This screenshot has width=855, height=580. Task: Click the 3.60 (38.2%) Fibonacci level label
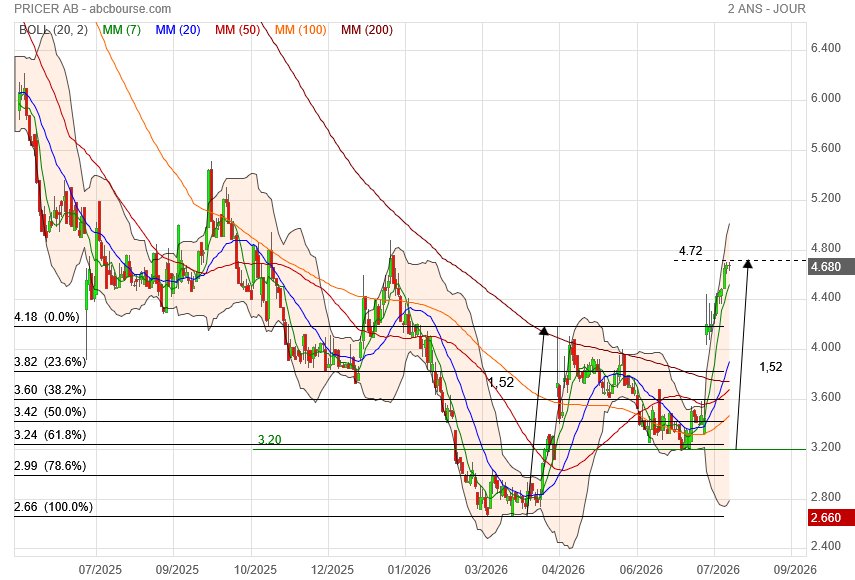click(50, 390)
